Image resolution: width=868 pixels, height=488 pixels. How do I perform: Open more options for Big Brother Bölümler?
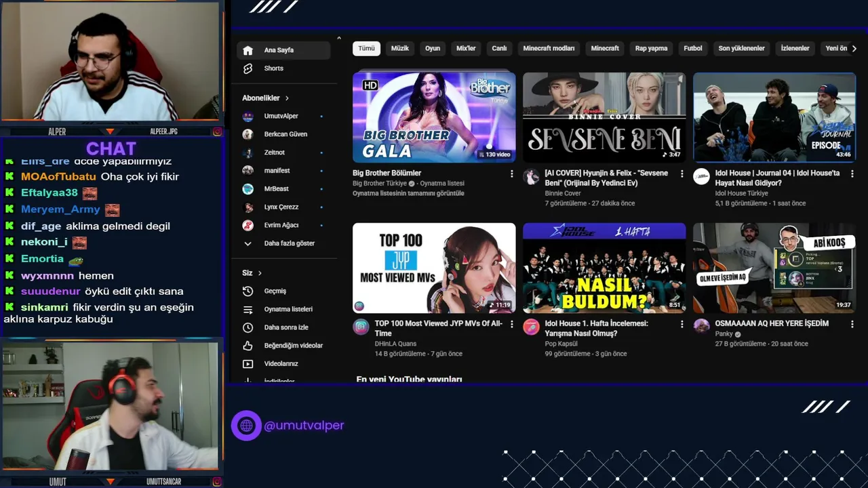coord(511,174)
